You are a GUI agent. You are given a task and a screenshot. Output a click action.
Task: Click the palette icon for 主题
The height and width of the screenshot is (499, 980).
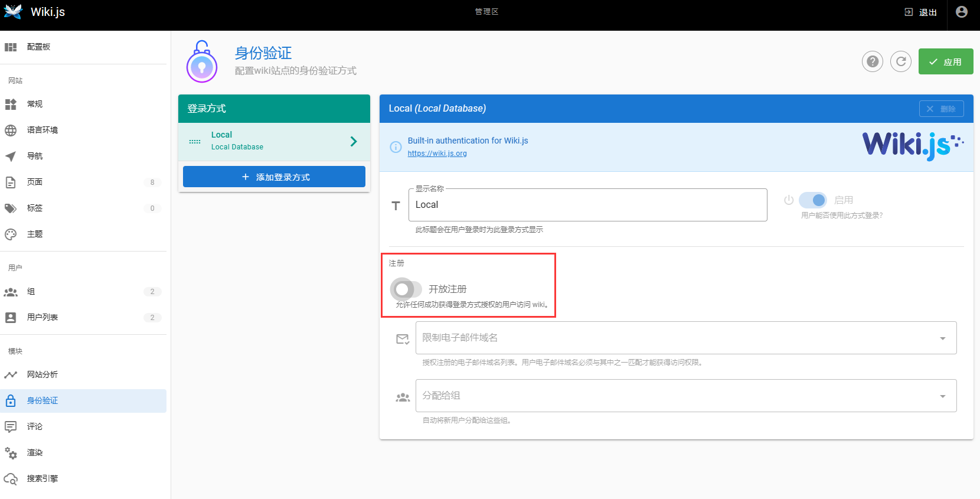pyautogui.click(x=11, y=234)
